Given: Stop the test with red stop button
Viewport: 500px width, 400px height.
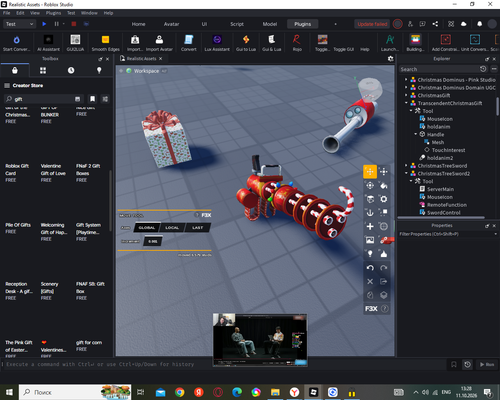Looking at the screenshot, I should click(74, 24).
